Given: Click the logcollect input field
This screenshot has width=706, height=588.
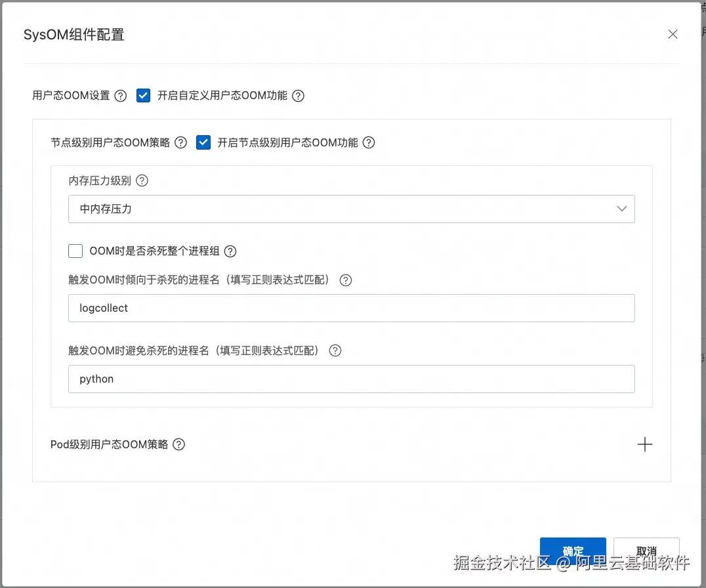Looking at the screenshot, I should coord(352,308).
